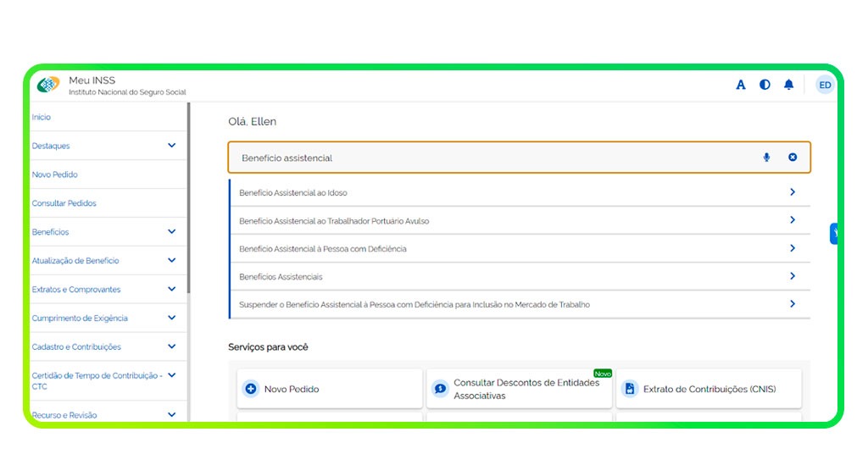The height and width of the screenshot is (454, 868).
Task: Click arrow beside Suspender o Benefício result
Action: [793, 304]
